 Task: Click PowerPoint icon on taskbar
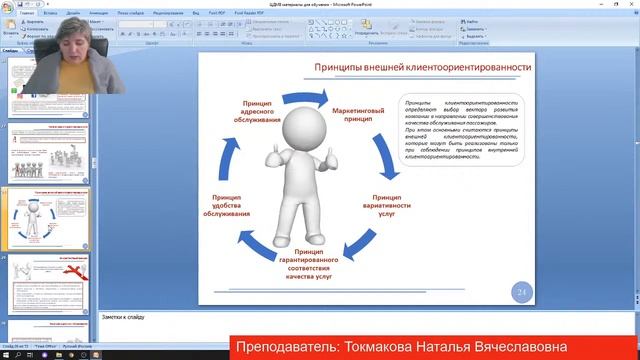point(96,355)
